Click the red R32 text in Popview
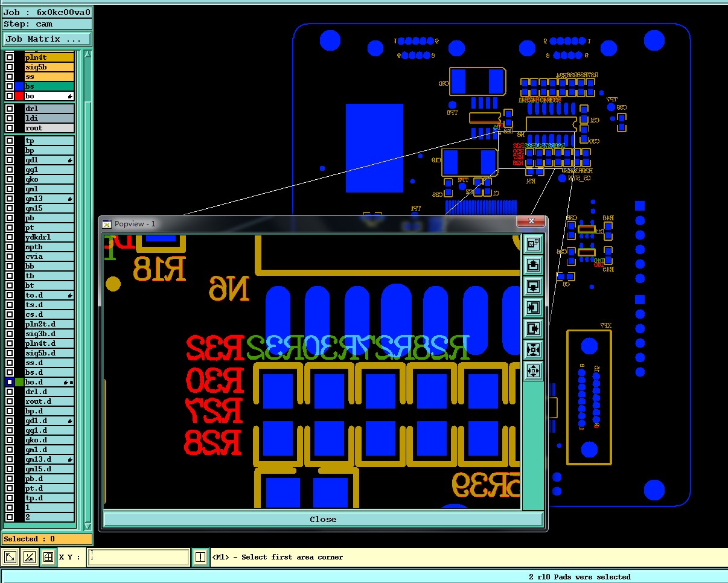 pyautogui.click(x=215, y=348)
